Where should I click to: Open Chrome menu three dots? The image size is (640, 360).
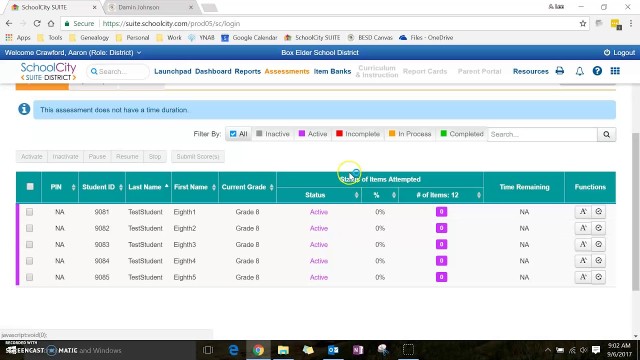(x=631, y=23)
